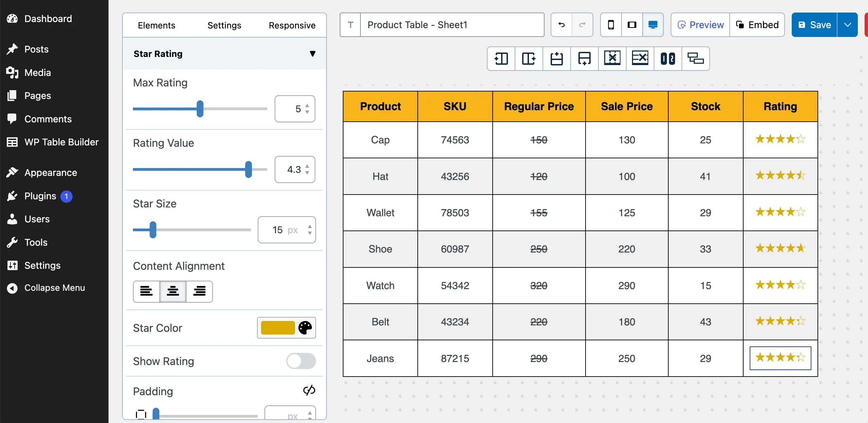Toggle the Show Rating switch
Image resolution: width=868 pixels, height=423 pixels.
click(x=301, y=361)
